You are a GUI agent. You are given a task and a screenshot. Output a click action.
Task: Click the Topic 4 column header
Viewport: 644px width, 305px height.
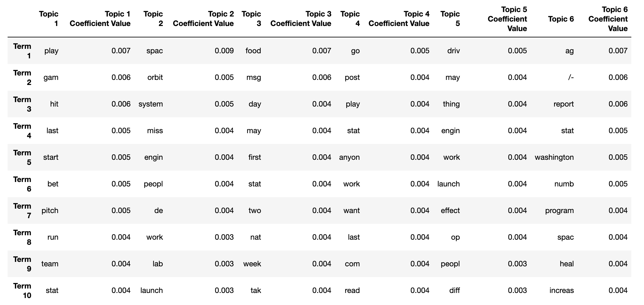[350, 19]
